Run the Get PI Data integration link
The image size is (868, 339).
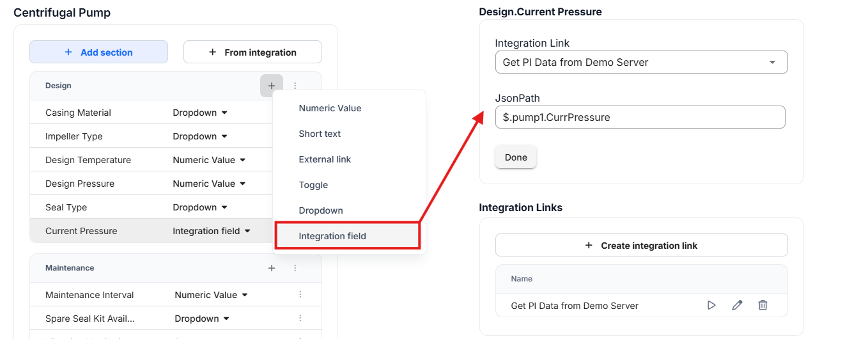pyautogui.click(x=711, y=306)
